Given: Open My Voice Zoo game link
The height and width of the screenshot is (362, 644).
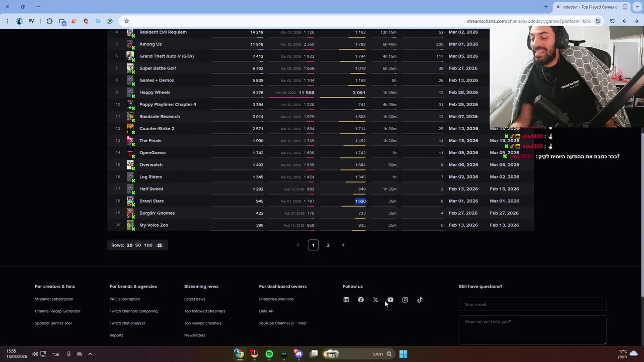Looking at the screenshot, I should tap(154, 225).
